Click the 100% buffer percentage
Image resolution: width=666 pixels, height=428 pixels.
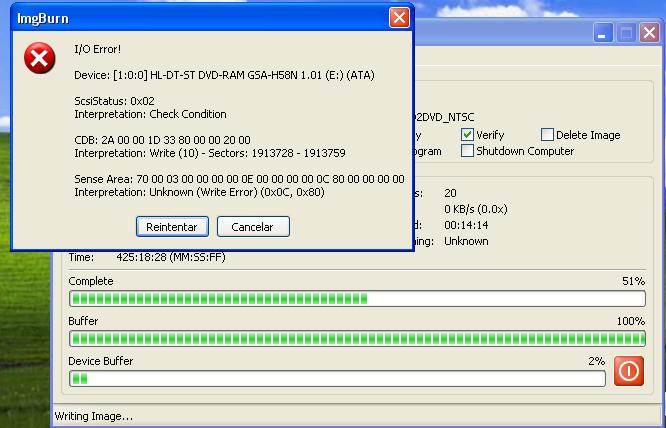point(631,321)
